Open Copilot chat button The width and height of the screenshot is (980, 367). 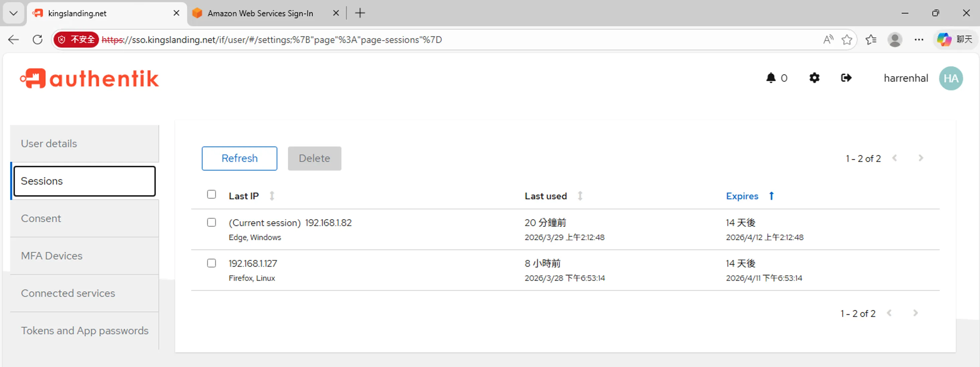point(955,39)
